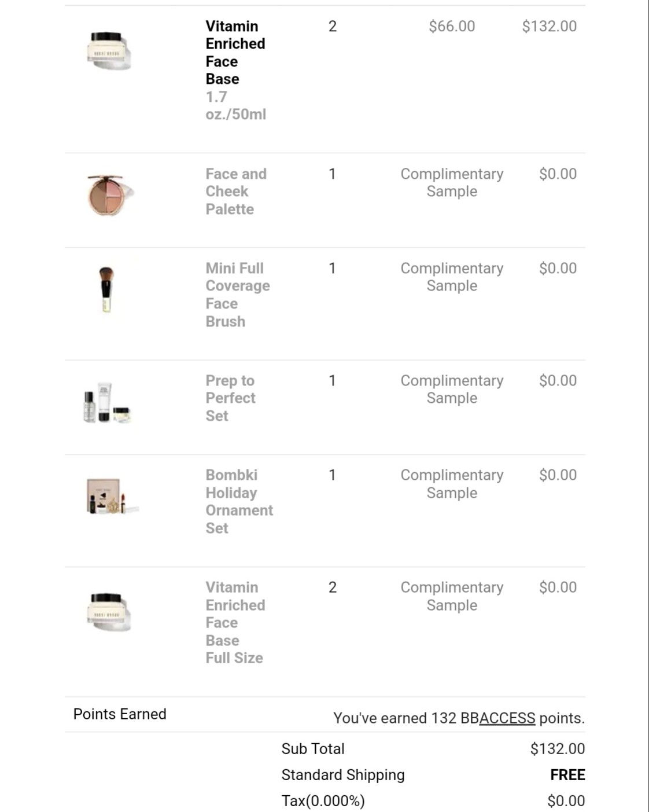Select Vitamin Enriched Face Base Full Size name
649x812 pixels.
(x=235, y=623)
